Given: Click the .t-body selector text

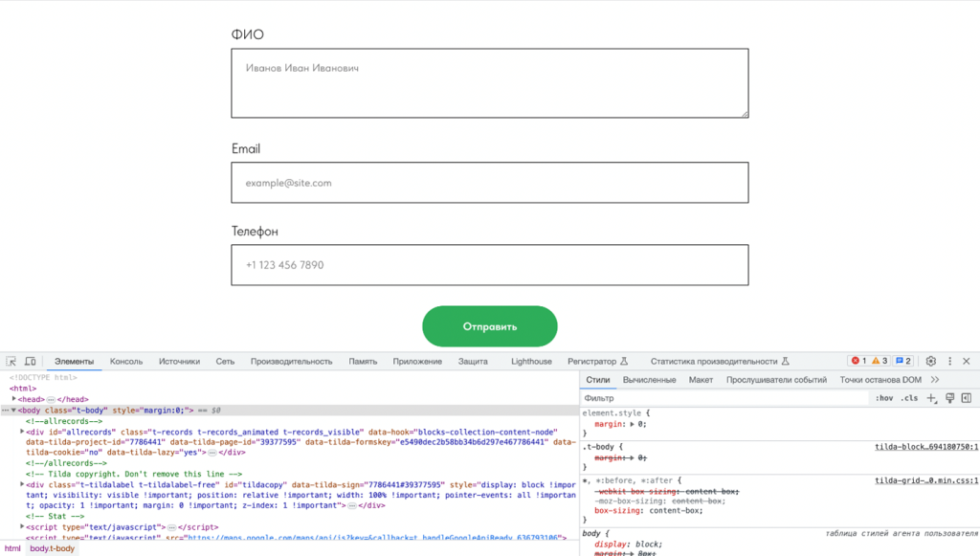Looking at the screenshot, I should click(x=599, y=447).
